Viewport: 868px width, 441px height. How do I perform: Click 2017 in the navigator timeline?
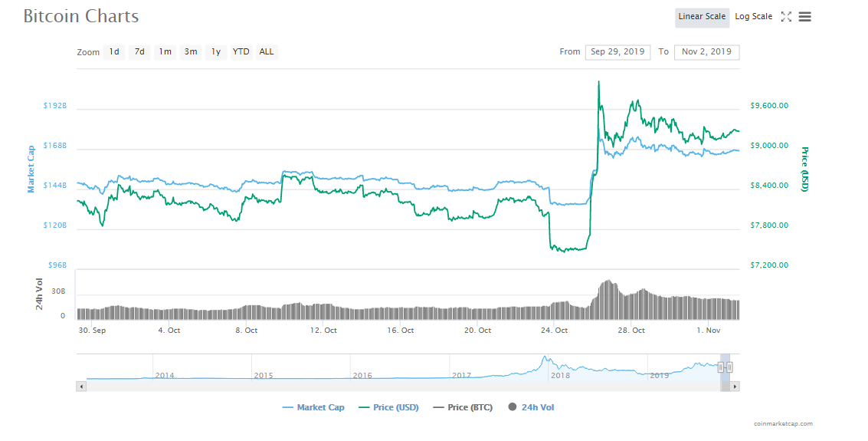coord(461,376)
